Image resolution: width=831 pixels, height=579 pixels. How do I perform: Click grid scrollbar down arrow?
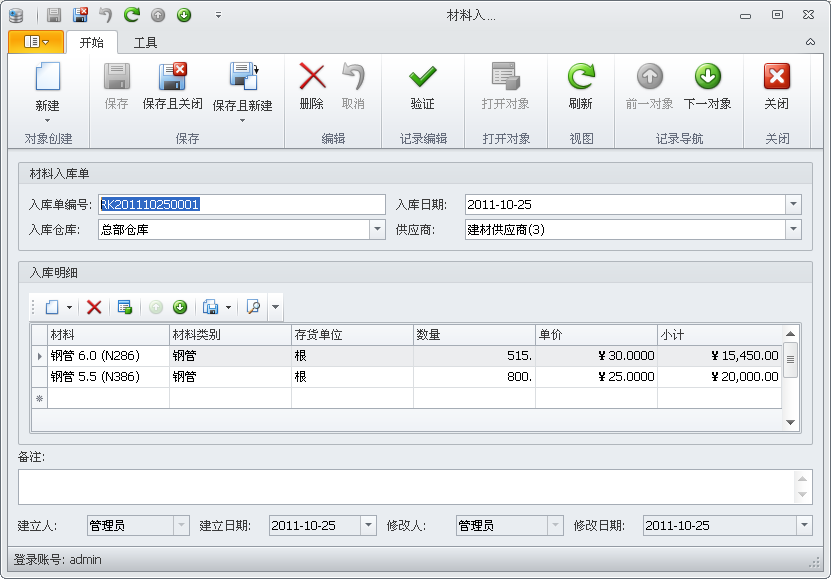[790, 422]
